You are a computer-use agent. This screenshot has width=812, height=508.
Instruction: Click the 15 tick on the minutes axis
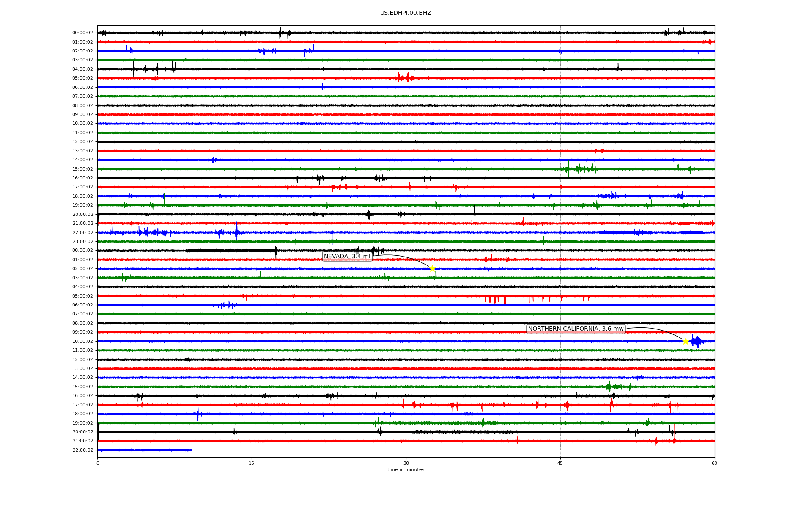click(252, 463)
